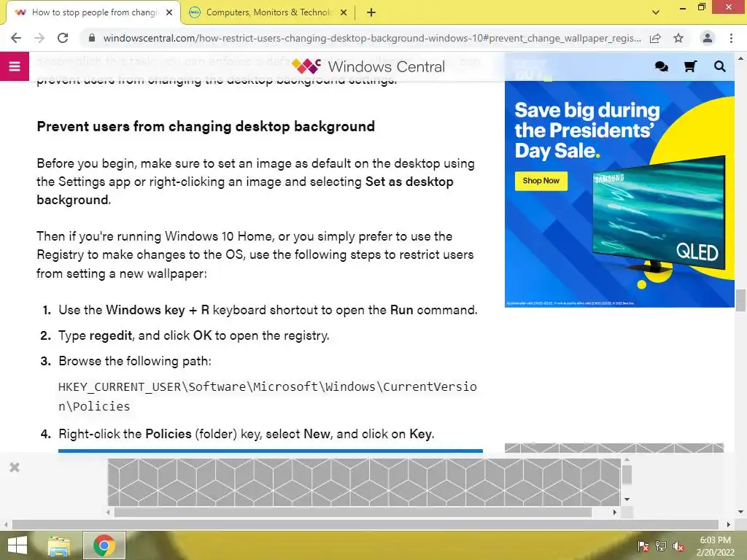The width and height of the screenshot is (747, 560).
Task: Close the 'How to stop people' tab
Action: coord(169,12)
